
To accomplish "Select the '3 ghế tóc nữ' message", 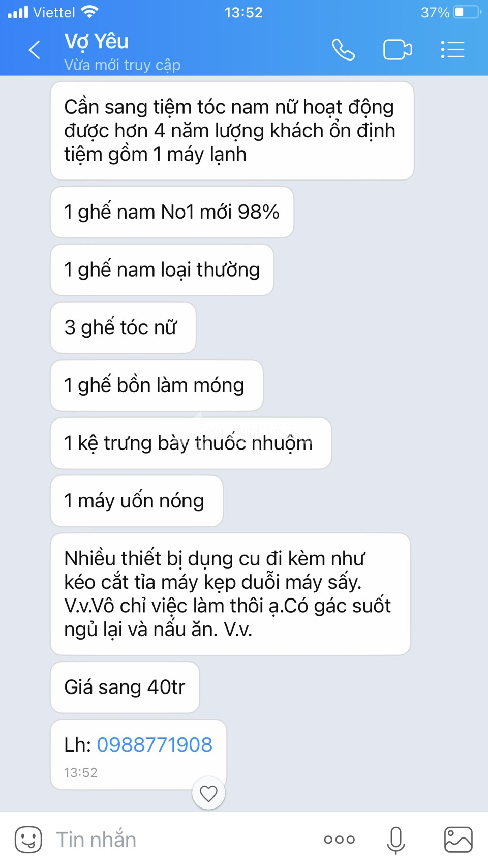I will point(123,327).
